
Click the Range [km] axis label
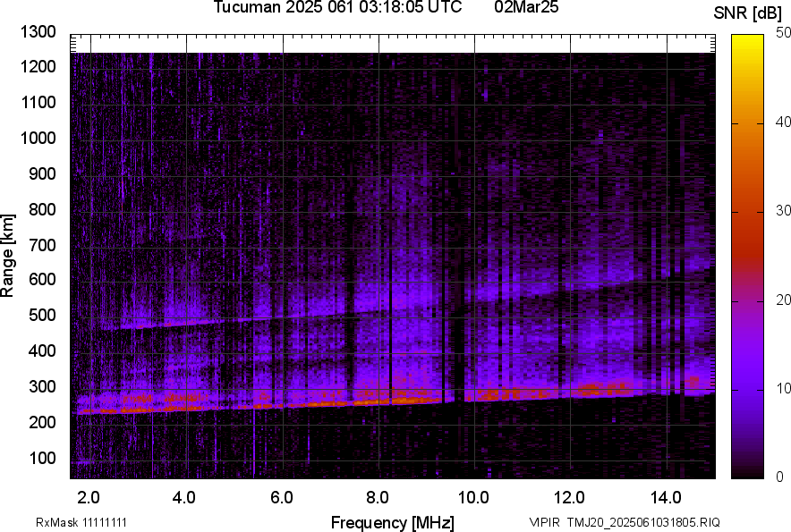tap(8, 257)
